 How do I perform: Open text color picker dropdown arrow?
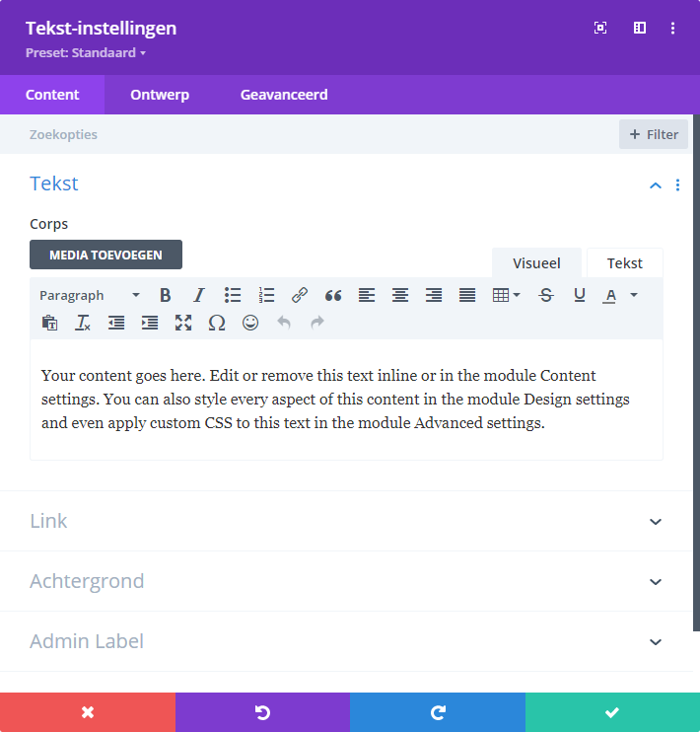pos(634,295)
